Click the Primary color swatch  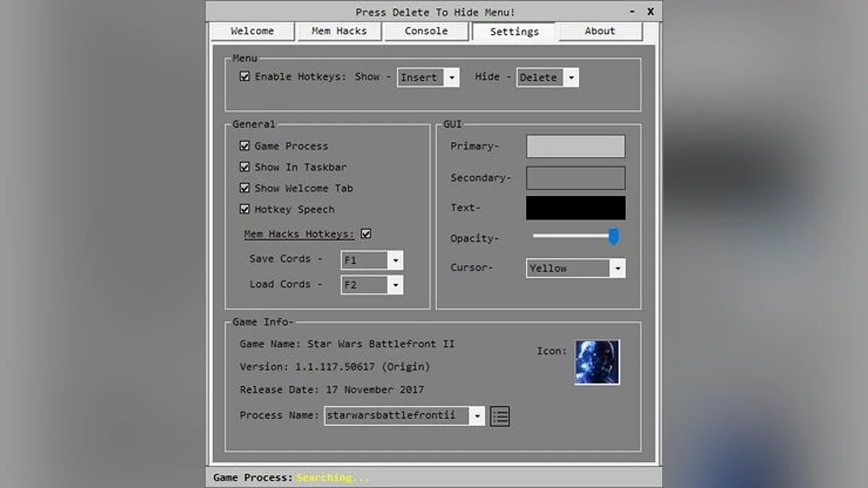pos(576,145)
